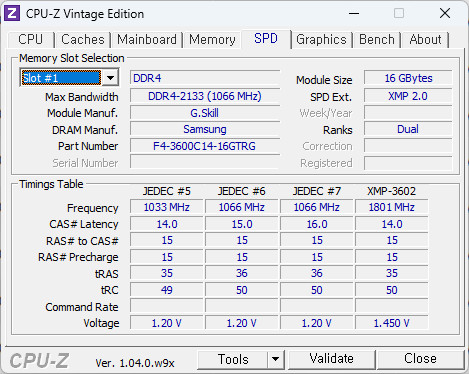Click the Max Bandwidth value DDR4-2133 (1066 MHz)
The height and width of the screenshot is (374, 469).
205,96
